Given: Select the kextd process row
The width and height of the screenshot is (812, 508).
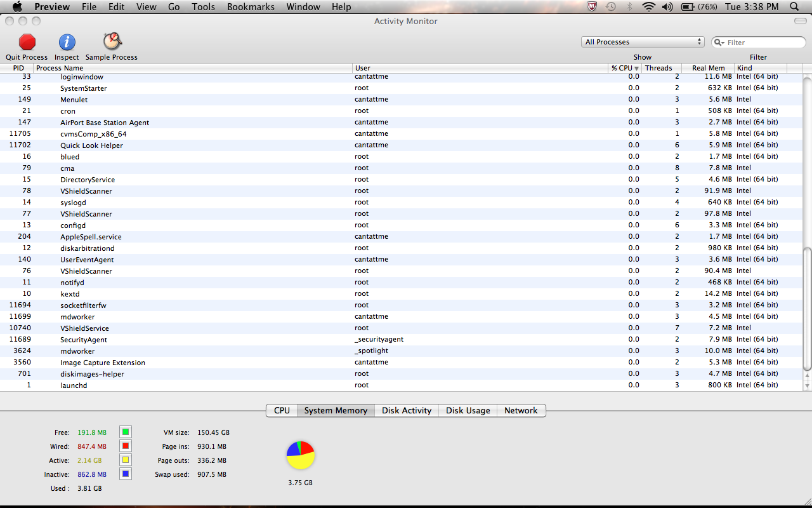Looking at the screenshot, I should (402, 294).
